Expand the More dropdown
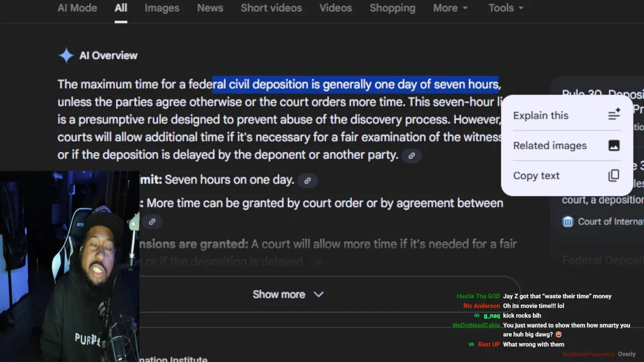 450,8
